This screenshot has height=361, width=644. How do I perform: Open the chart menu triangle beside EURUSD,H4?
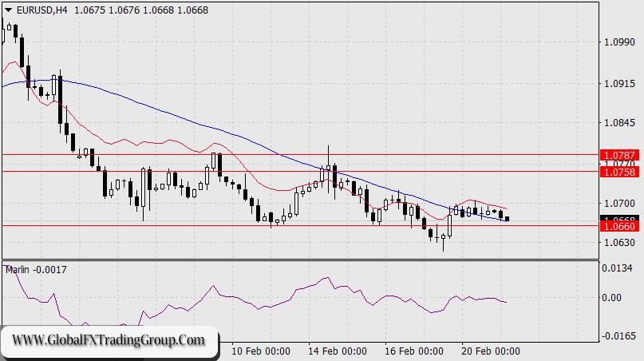8,10
